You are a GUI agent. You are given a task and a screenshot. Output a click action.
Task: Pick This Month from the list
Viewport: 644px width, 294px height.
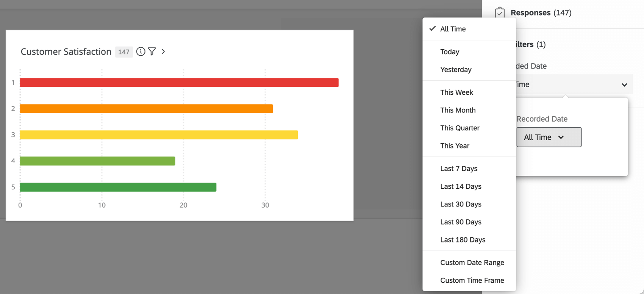[x=458, y=110]
